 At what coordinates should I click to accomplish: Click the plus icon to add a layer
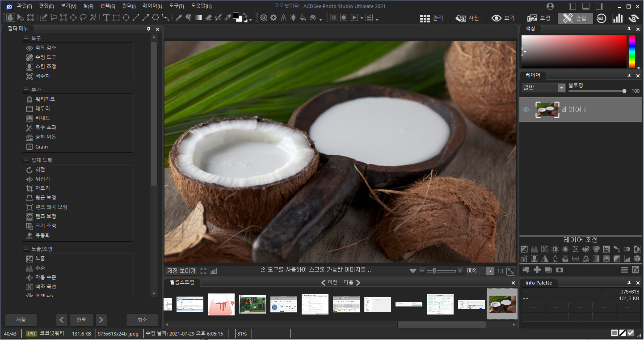click(537, 270)
